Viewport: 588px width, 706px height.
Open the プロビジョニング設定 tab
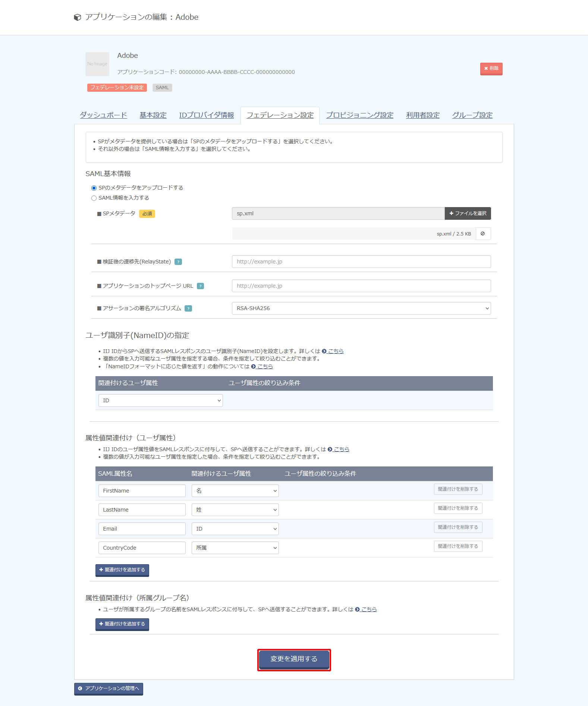pos(359,115)
